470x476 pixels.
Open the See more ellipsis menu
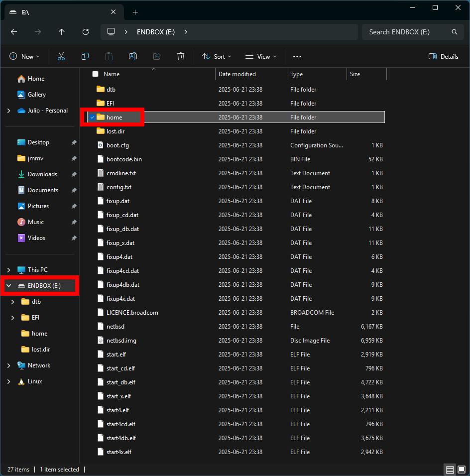[x=297, y=56]
